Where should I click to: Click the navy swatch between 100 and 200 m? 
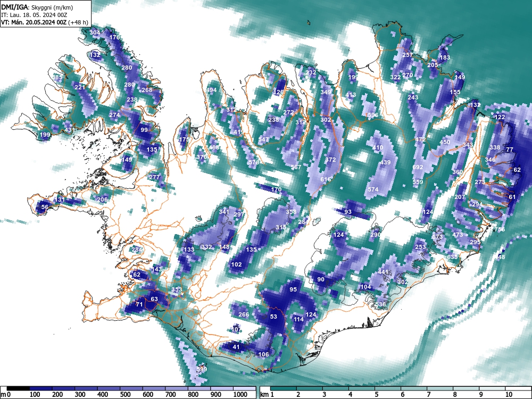coord(41,388)
